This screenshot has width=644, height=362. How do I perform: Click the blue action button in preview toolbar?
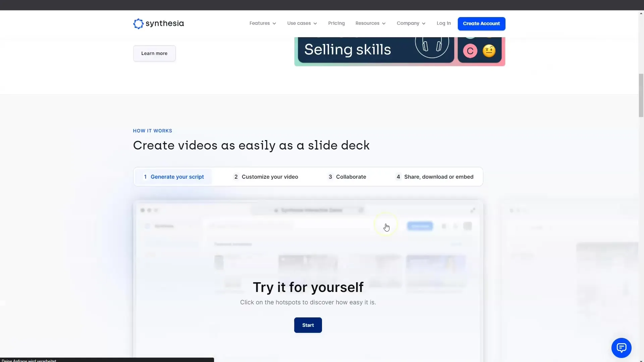click(x=420, y=226)
